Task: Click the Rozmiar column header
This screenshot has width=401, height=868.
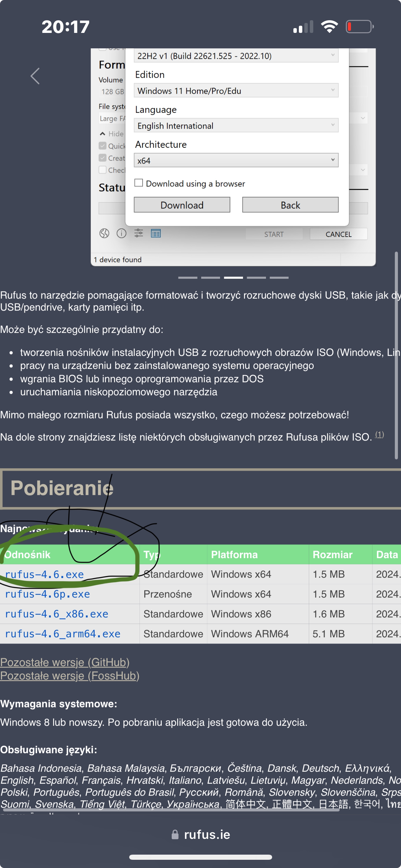Action: (332, 554)
